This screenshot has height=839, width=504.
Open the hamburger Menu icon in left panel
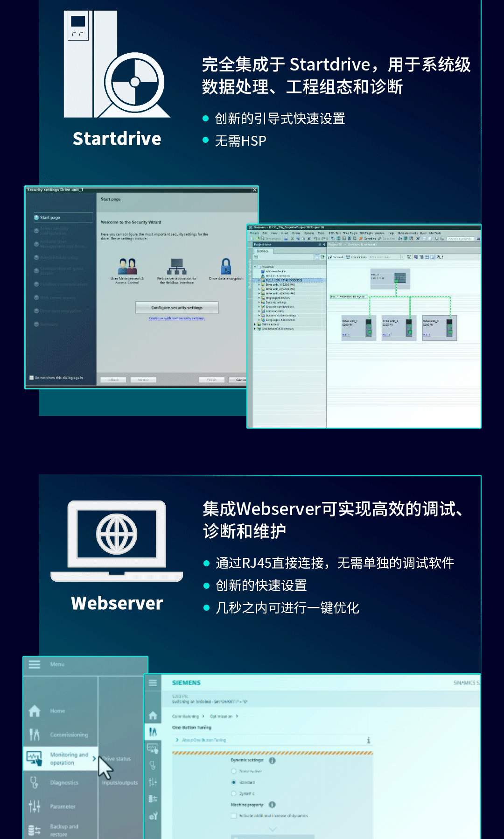35,664
